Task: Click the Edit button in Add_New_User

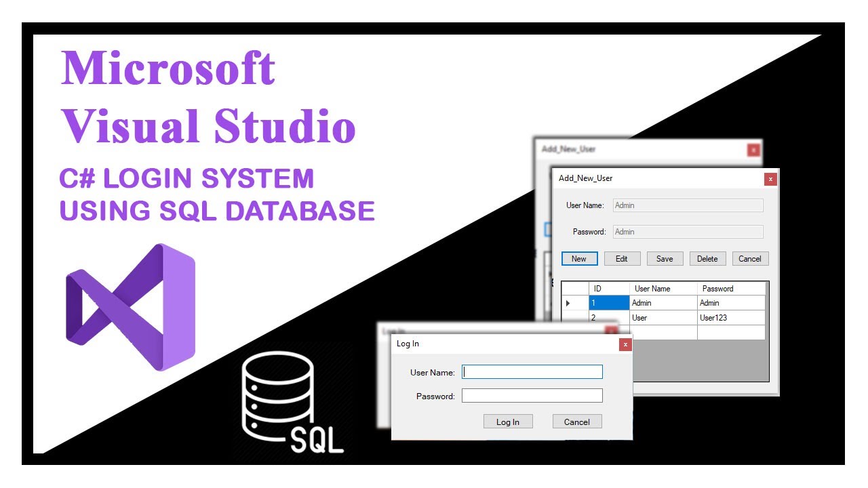Action: pos(622,258)
